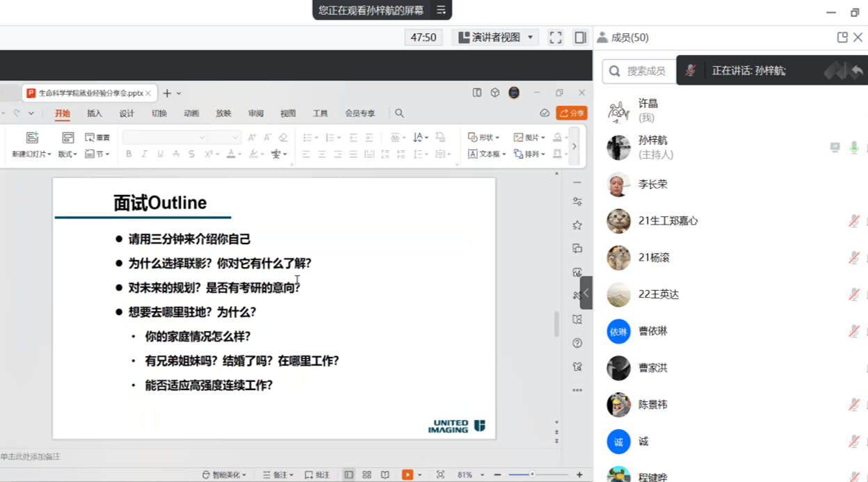
Task: Open the 设计 ribbon tab
Action: coord(127,113)
